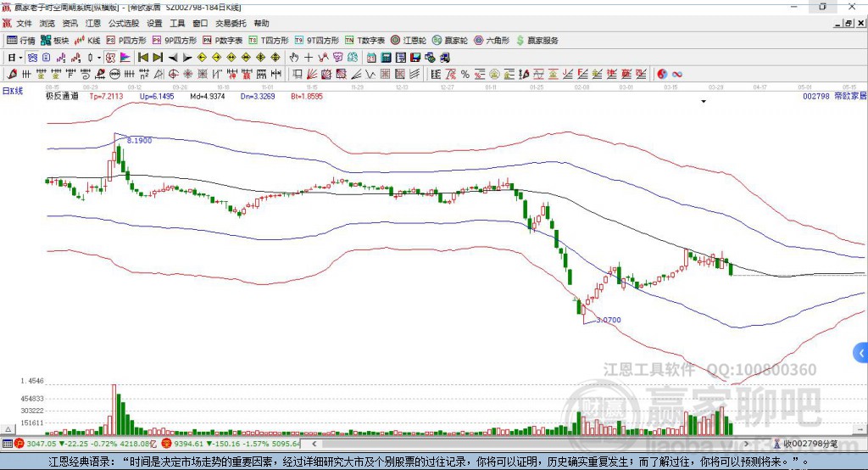Image resolution: width=868 pixels, height=470 pixels.
Task: Click Shanghai index 3047.05 in status bar
Action: [41, 444]
